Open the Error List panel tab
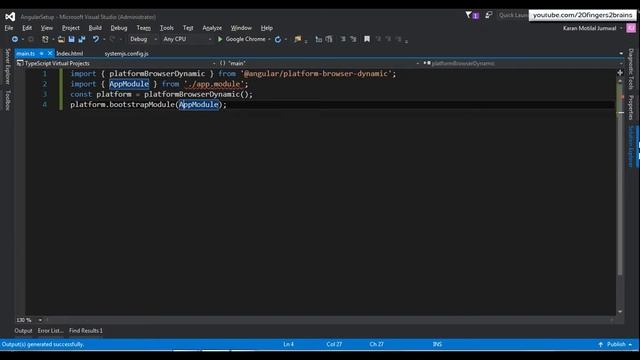This screenshot has width=640, height=360. coord(50,331)
